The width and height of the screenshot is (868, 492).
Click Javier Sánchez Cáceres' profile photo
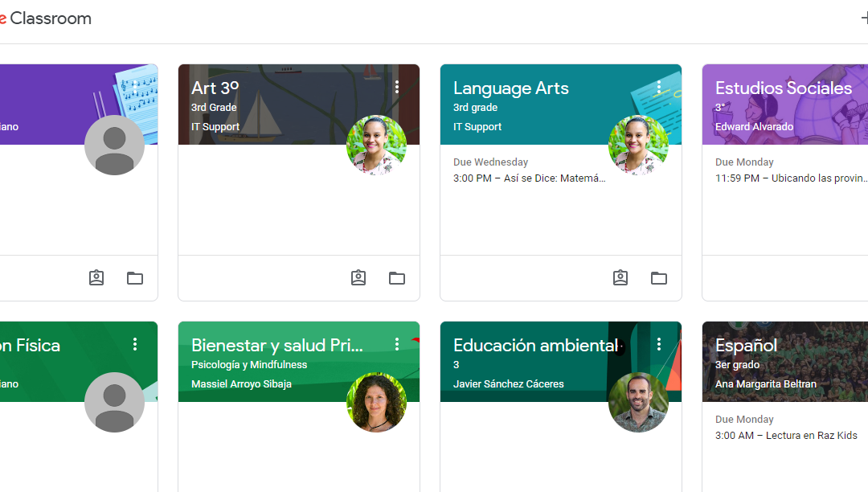click(638, 402)
